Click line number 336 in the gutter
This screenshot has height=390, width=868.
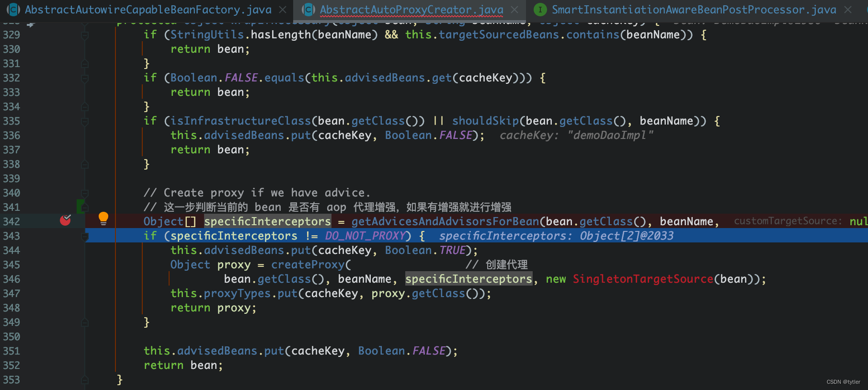[x=11, y=136]
